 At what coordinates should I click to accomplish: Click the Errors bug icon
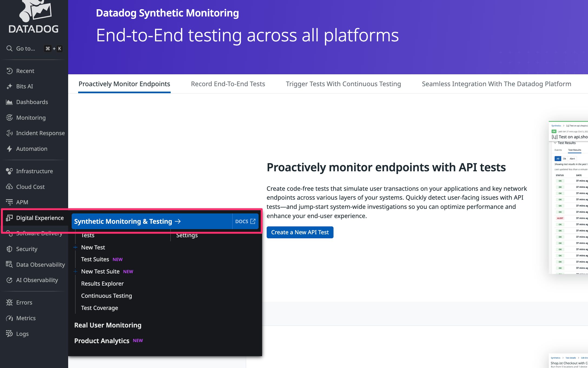[9, 303]
